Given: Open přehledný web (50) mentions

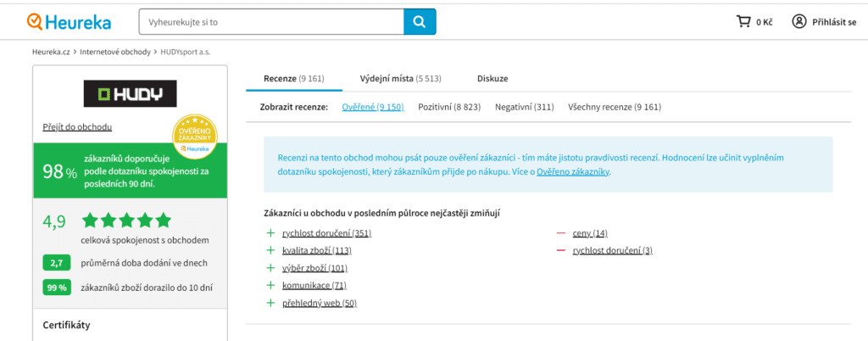Looking at the screenshot, I should click(x=320, y=303).
